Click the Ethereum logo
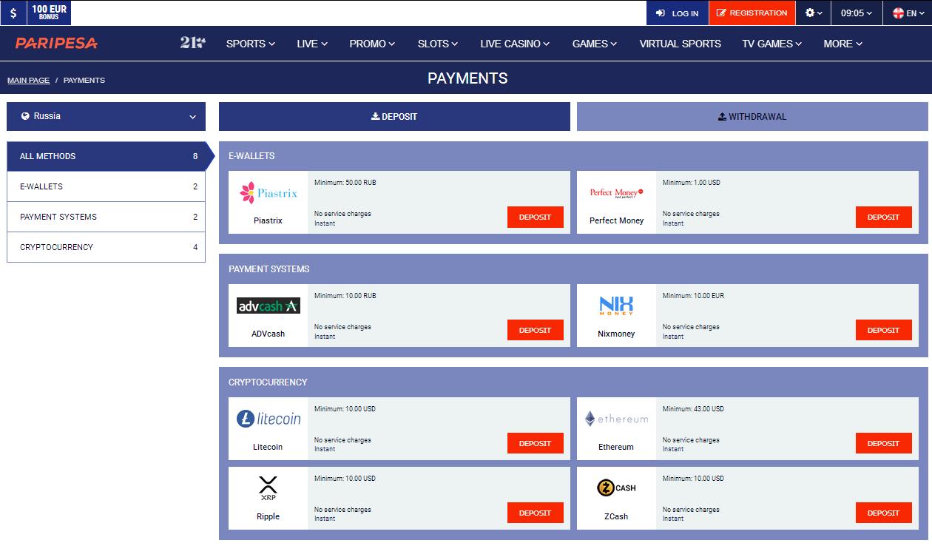 616,419
